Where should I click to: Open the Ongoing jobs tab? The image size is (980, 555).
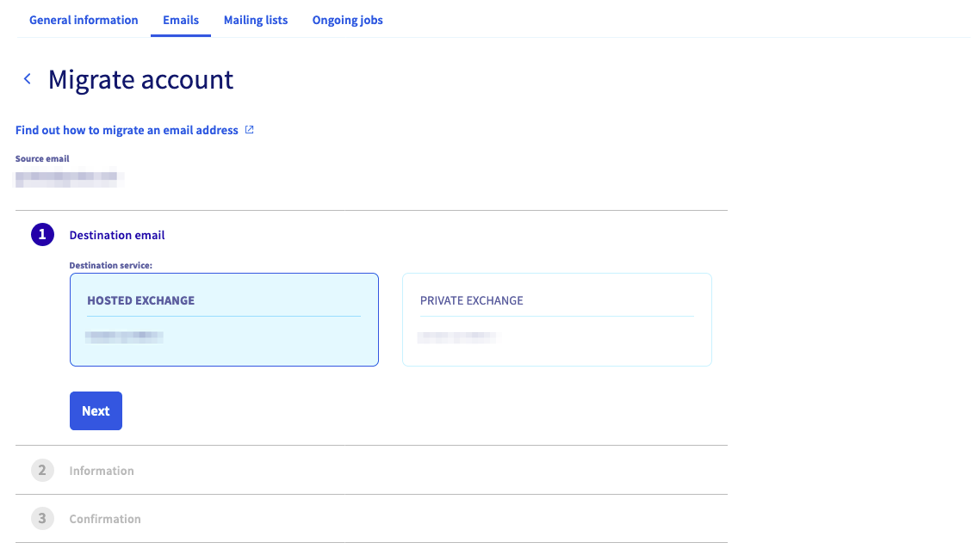tap(347, 20)
